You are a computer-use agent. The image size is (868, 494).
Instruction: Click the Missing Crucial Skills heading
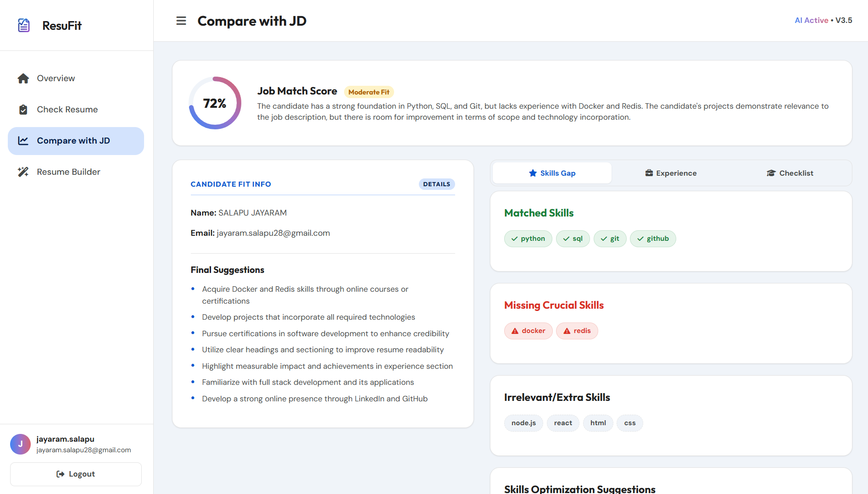point(554,305)
